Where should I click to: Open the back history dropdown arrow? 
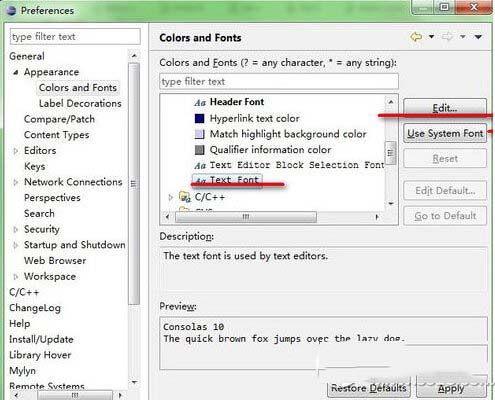pyautogui.click(x=431, y=36)
